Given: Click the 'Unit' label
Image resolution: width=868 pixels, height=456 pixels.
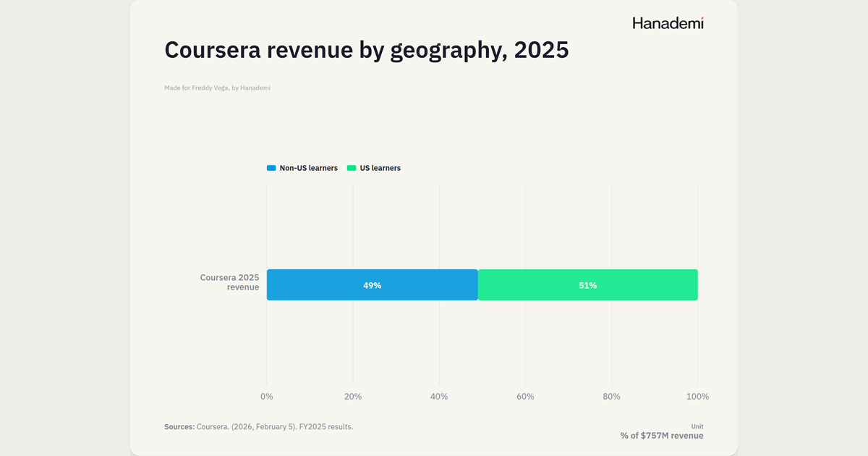Looking at the screenshot, I should coord(697,426).
